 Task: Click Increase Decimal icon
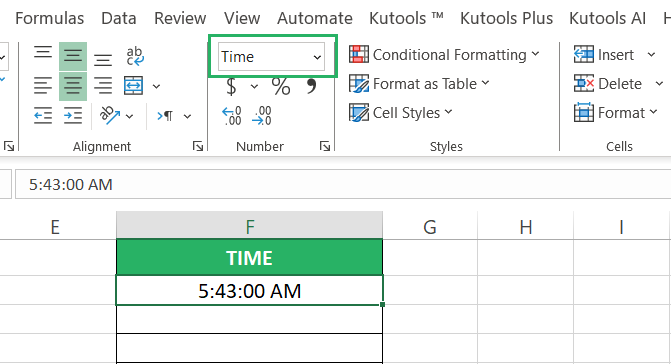click(232, 115)
